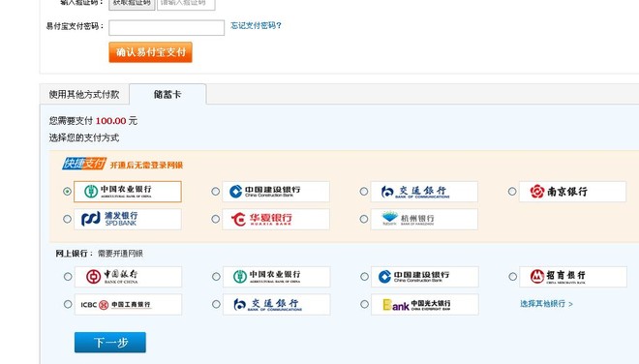Open the 忘记支付密码? link
This screenshot has height=364, width=639.
256,26
